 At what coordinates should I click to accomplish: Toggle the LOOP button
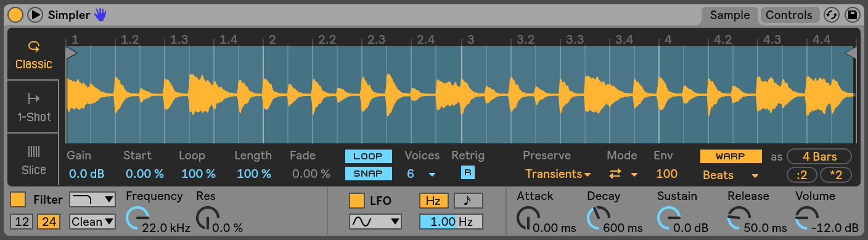(x=368, y=156)
